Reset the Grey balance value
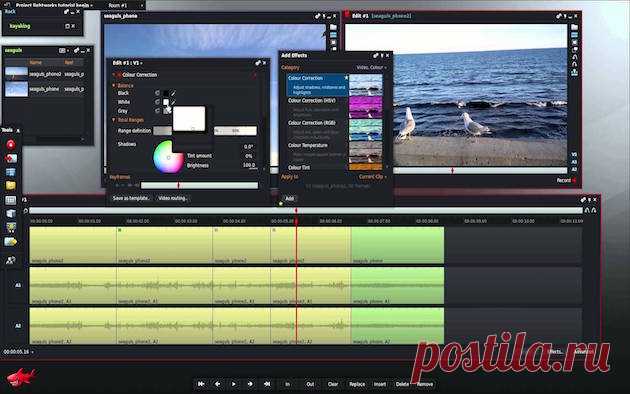 [157, 111]
